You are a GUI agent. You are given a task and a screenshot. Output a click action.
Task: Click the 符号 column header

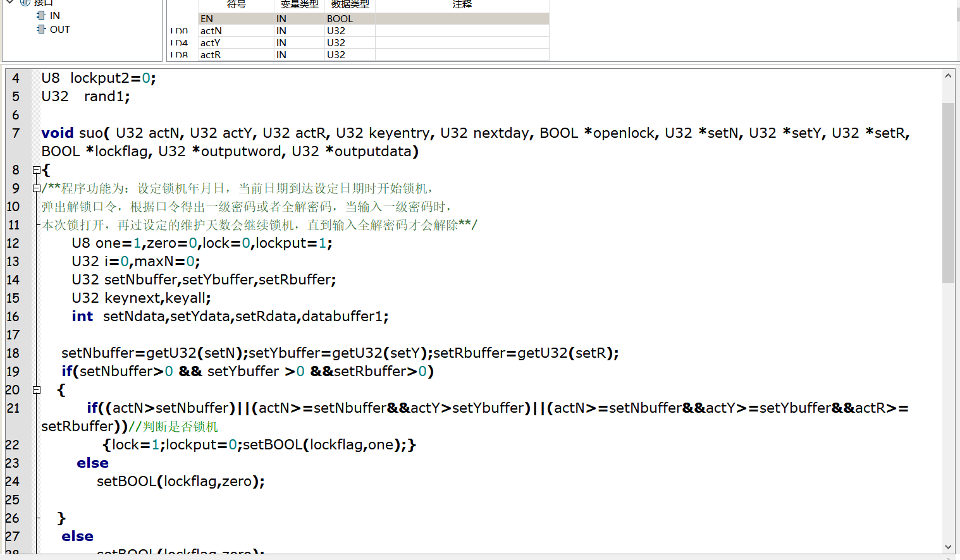[x=236, y=5]
